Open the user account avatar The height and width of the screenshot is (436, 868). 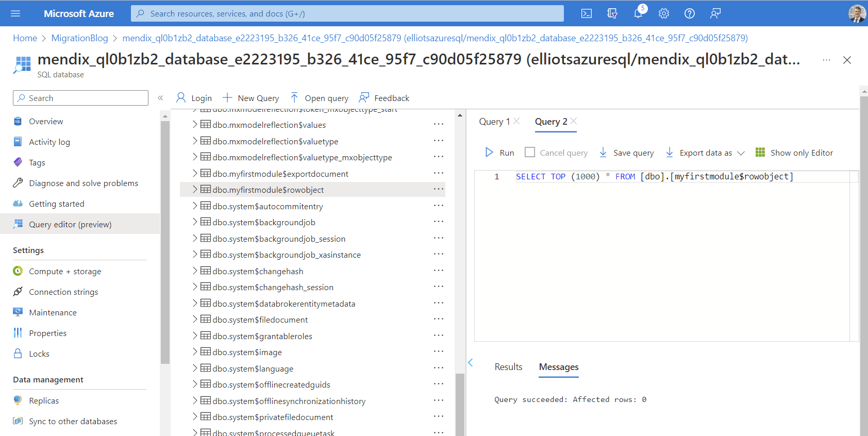point(857,13)
